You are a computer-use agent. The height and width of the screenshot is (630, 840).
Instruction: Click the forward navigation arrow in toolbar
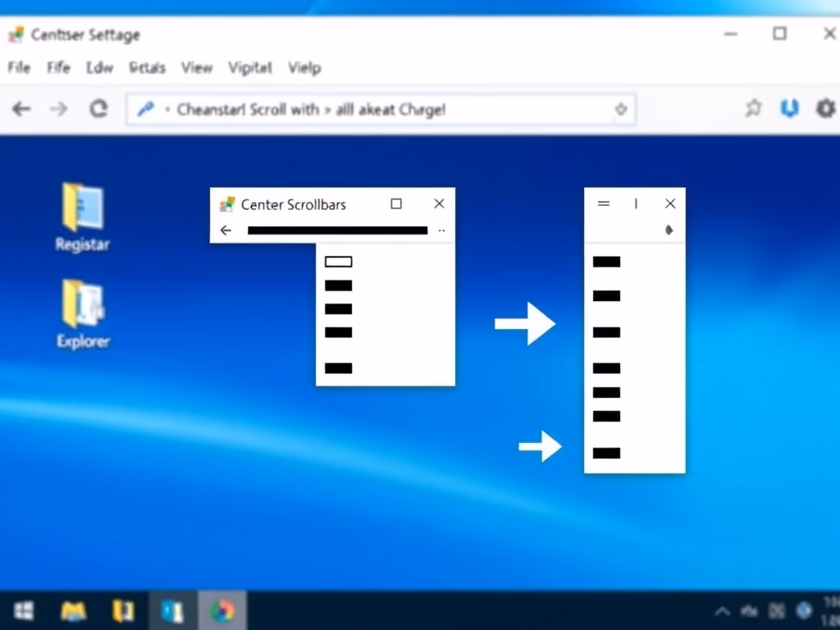[59, 109]
